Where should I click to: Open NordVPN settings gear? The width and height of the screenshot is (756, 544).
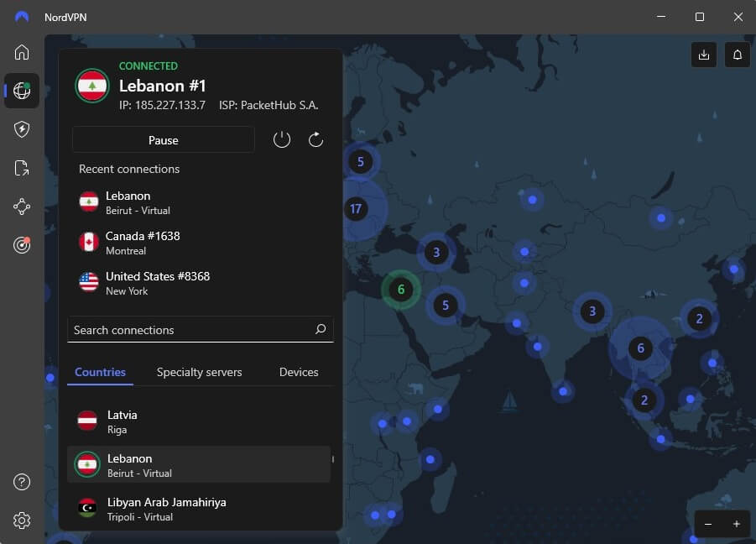(22, 520)
